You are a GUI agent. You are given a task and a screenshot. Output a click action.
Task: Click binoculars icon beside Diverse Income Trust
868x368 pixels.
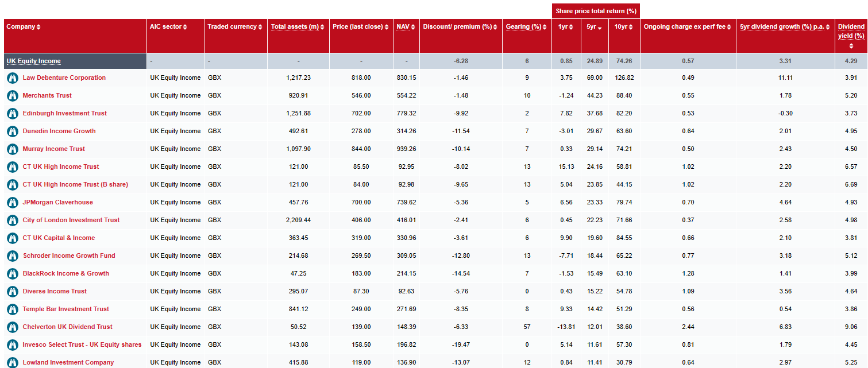point(13,292)
